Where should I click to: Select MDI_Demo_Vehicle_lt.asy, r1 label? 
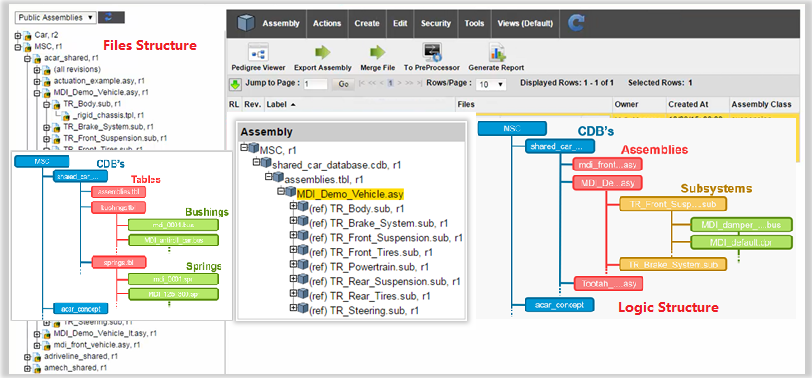click(105, 333)
